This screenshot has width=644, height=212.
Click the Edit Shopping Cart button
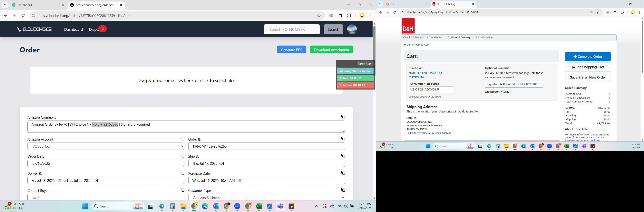click(588, 67)
